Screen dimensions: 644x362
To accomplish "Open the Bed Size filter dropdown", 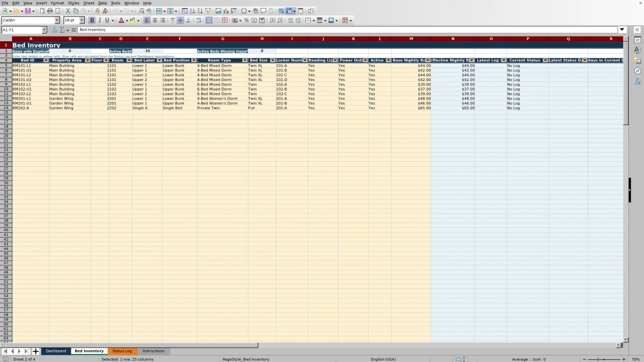I will click(273, 61).
